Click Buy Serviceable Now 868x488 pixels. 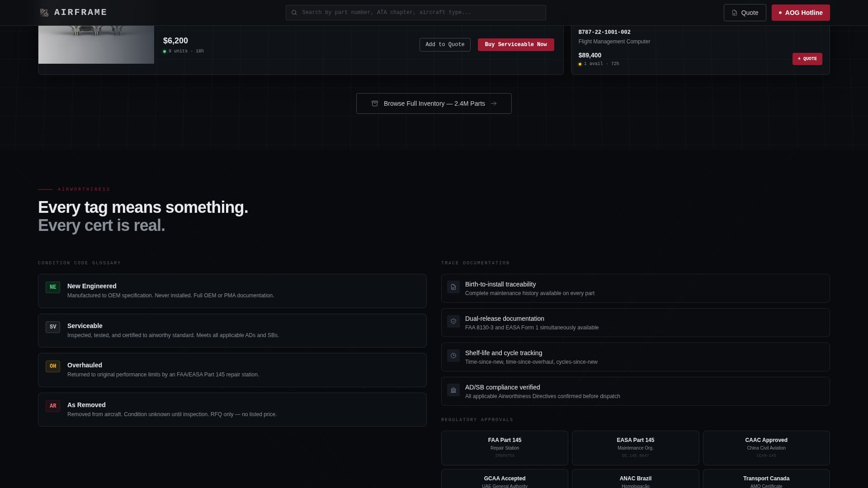point(515,44)
